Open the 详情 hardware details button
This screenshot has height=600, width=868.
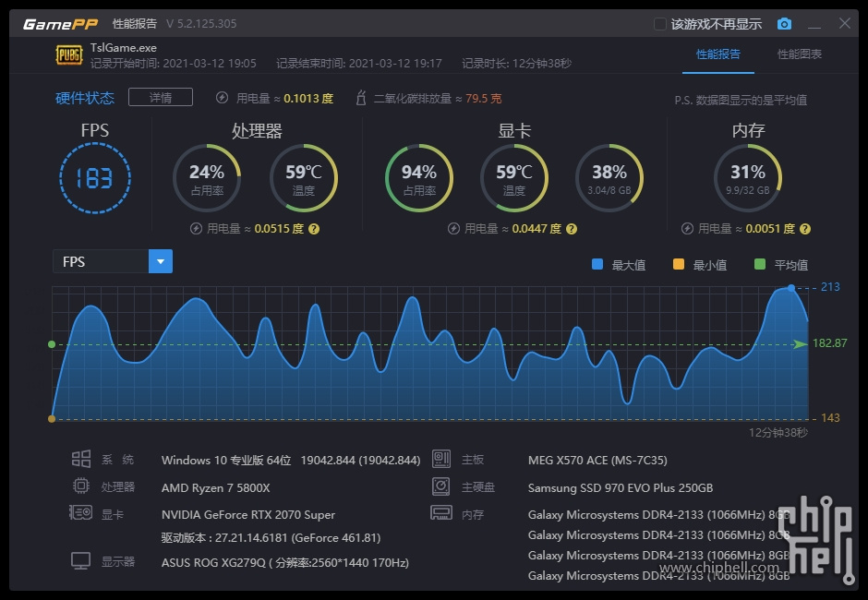click(x=161, y=98)
